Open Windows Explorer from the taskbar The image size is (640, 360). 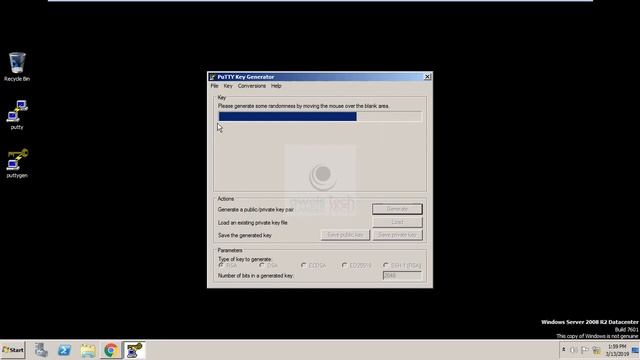(x=87, y=350)
